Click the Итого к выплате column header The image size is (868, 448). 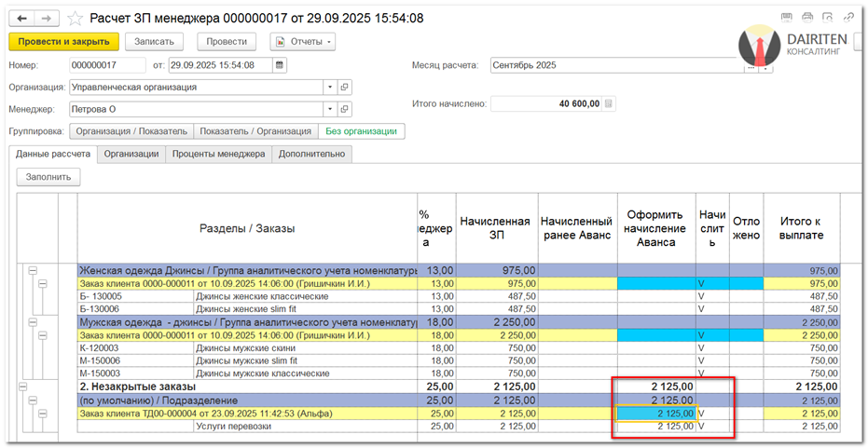coord(802,228)
